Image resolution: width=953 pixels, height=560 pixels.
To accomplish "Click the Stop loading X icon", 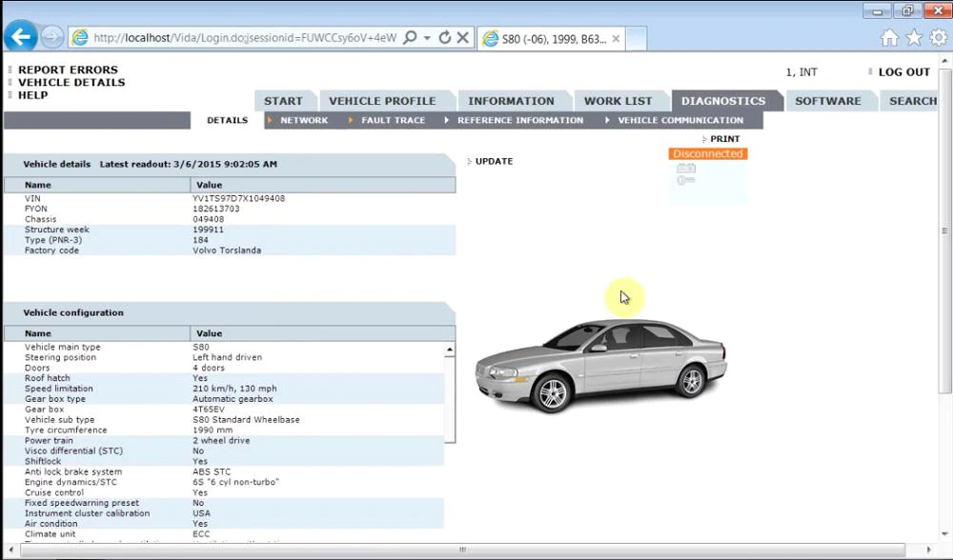I will (462, 38).
